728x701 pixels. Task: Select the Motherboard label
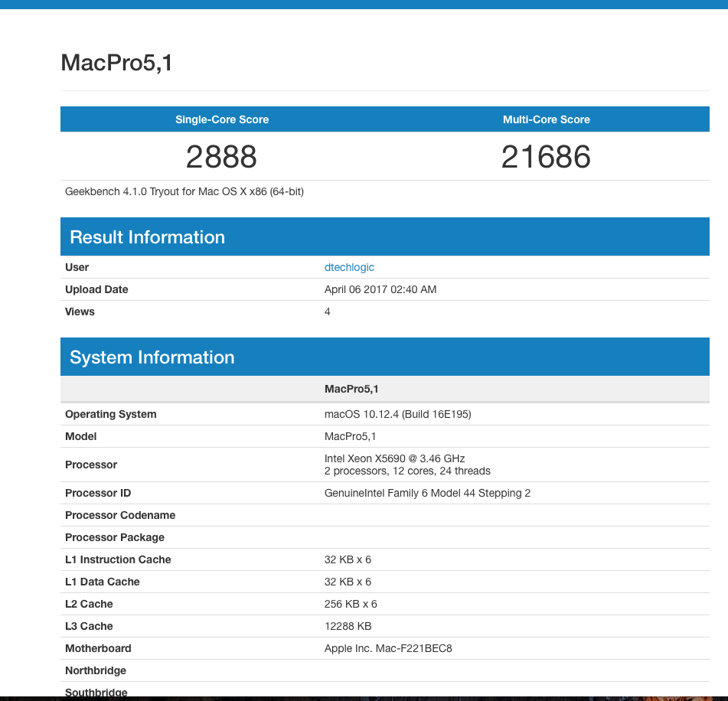[x=98, y=648]
